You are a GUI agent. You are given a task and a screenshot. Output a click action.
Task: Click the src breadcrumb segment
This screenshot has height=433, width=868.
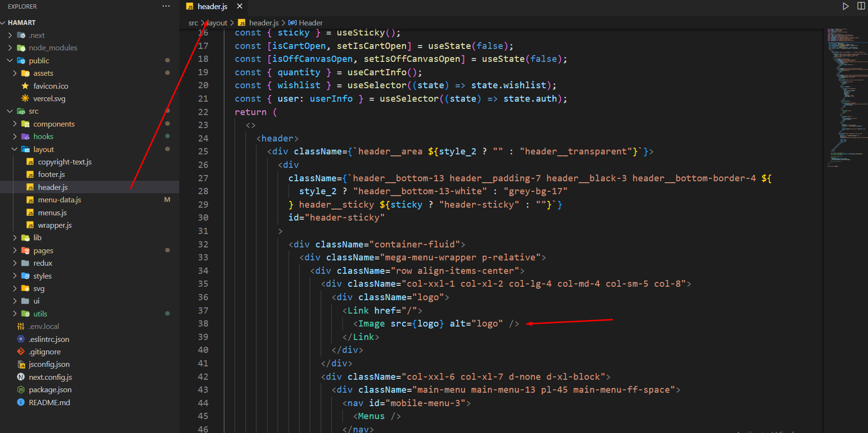coord(193,23)
